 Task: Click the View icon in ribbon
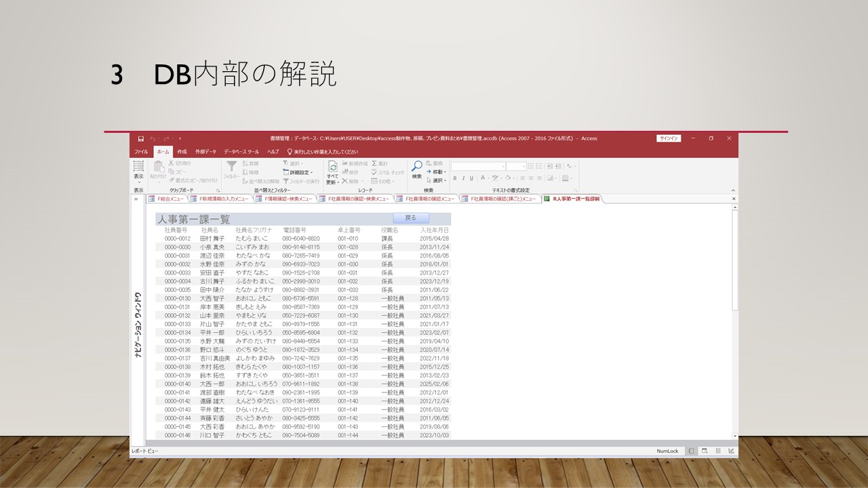138,167
